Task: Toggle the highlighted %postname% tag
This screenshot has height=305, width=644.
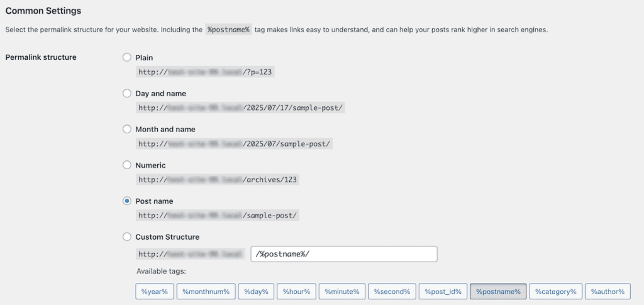Action: [498, 291]
